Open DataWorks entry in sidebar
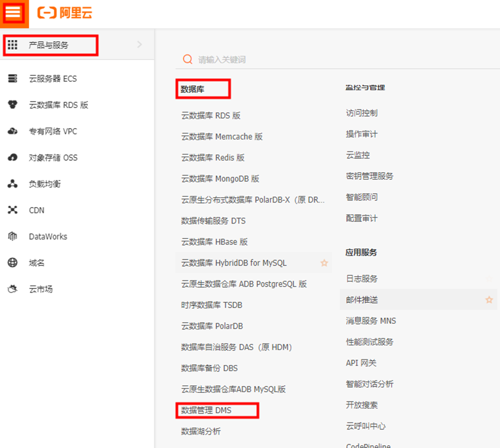The width and height of the screenshot is (500, 448). [x=48, y=237]
